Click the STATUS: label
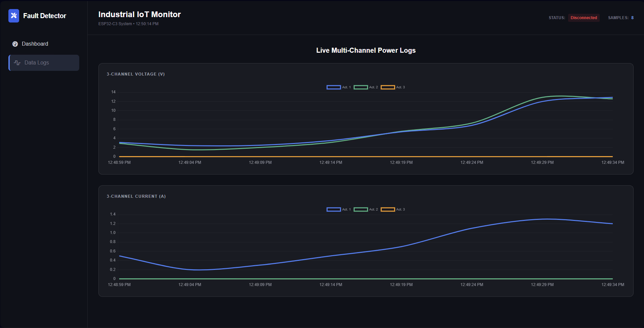Screen dimensions: 644x328 557,18
